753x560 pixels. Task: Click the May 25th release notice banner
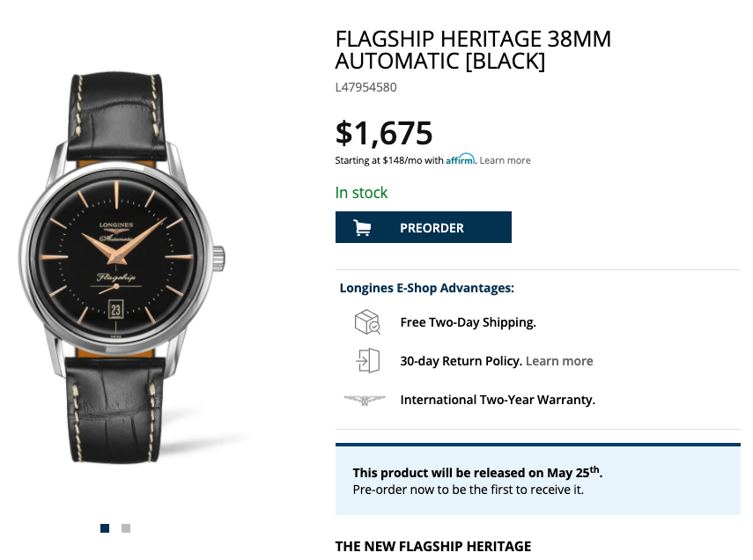[537, 480]
